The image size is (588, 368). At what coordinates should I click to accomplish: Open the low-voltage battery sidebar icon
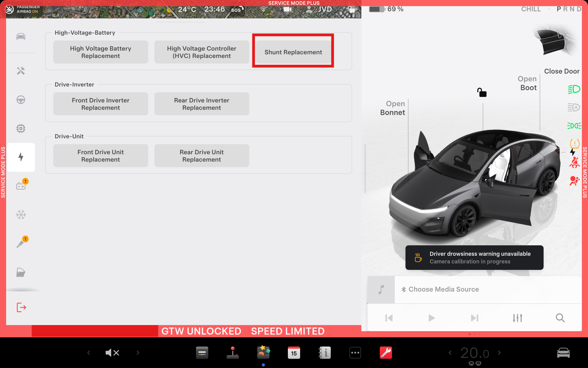click(21, 186)
